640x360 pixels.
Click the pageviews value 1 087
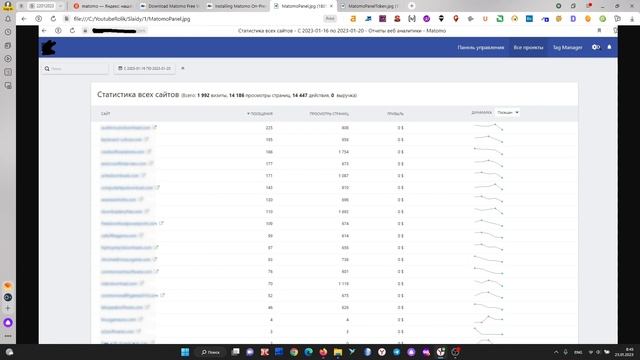click(343, 176)
